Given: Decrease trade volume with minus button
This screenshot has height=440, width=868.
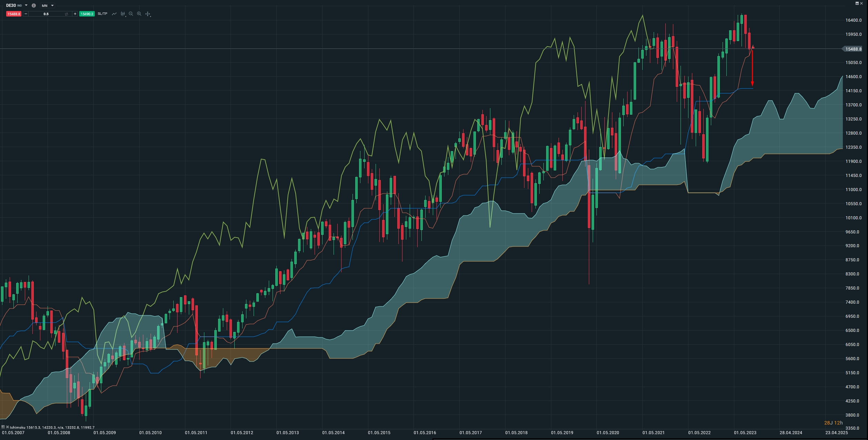Looking at the screenshot, I should coord(26,14).
